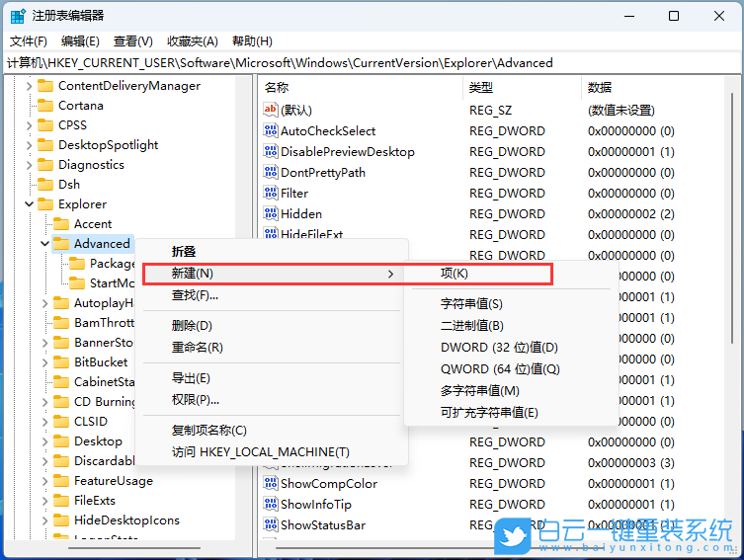
Task: Click the DontPrettyPath DWORD icon
Action: tap(271, 173)
